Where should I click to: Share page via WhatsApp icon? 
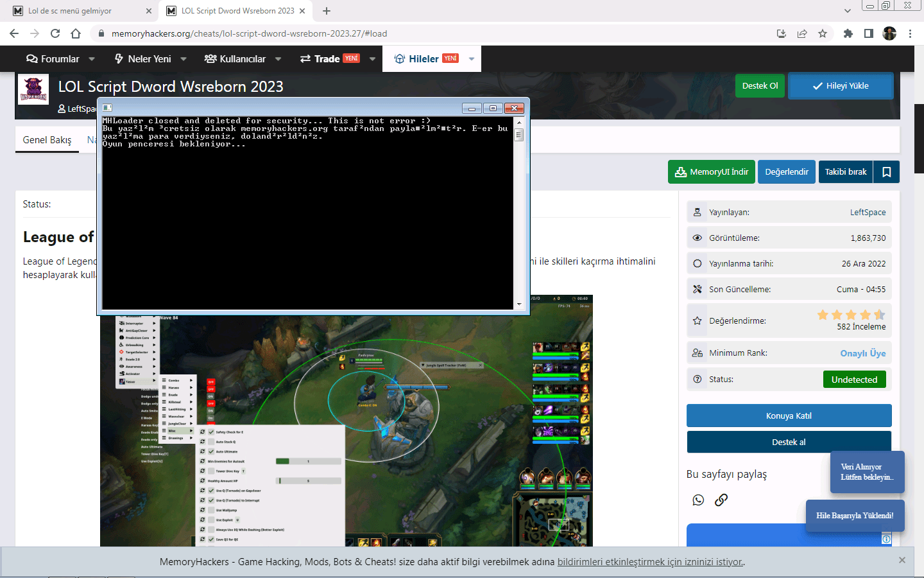click(x=698, y=500)
